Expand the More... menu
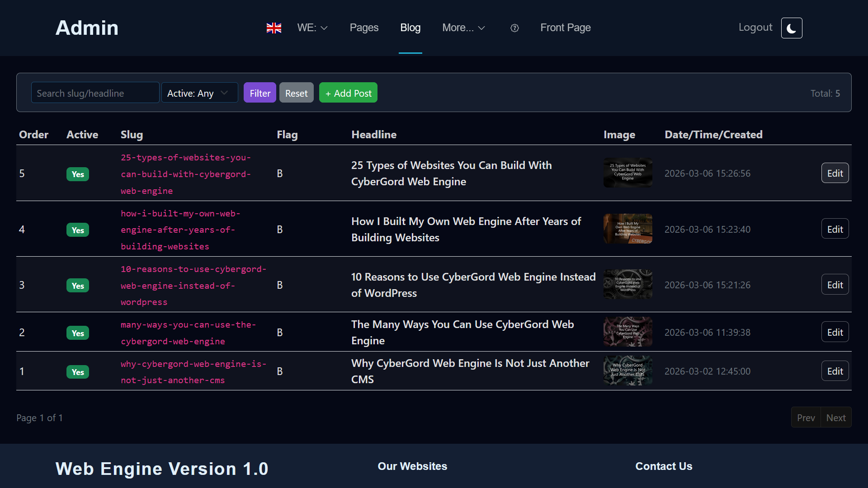The width and height of the screenshot is (868, 488). 463,28
